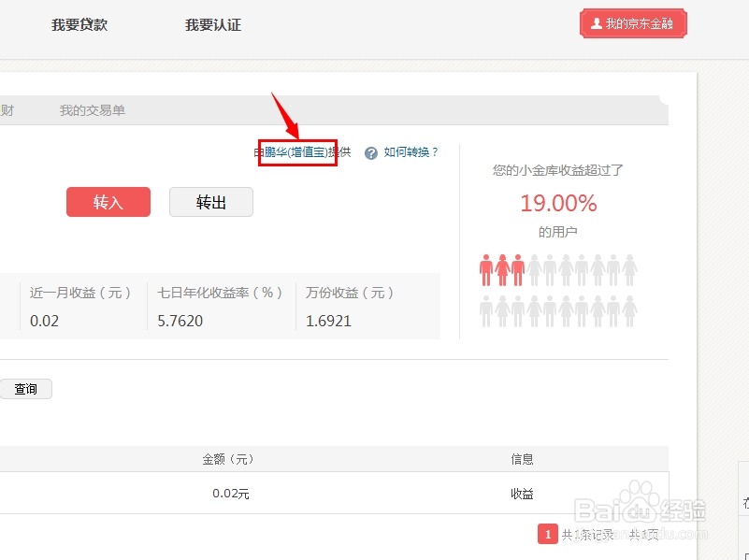Open the 如何转换？ help link

tap(411, 151)
